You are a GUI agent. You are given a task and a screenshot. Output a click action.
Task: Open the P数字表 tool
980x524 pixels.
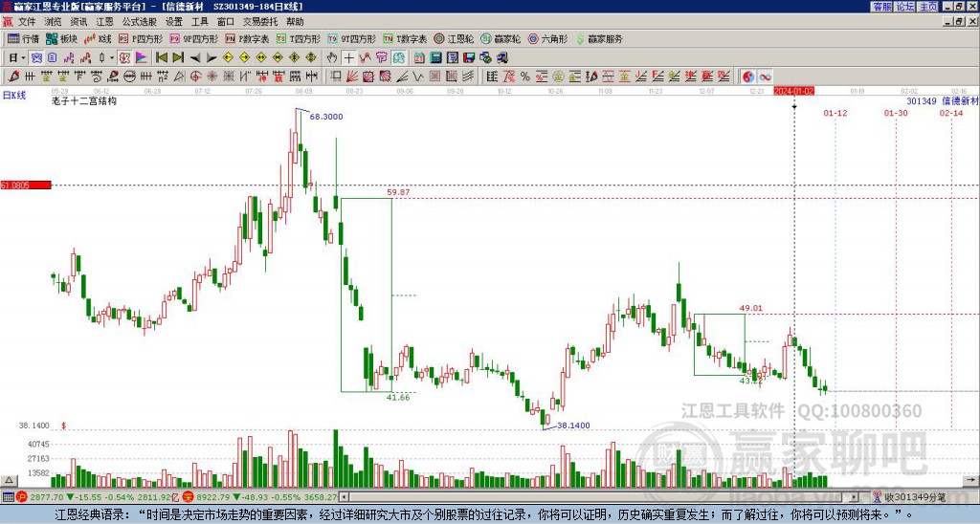pyautogui.click(x=247, y=38)
